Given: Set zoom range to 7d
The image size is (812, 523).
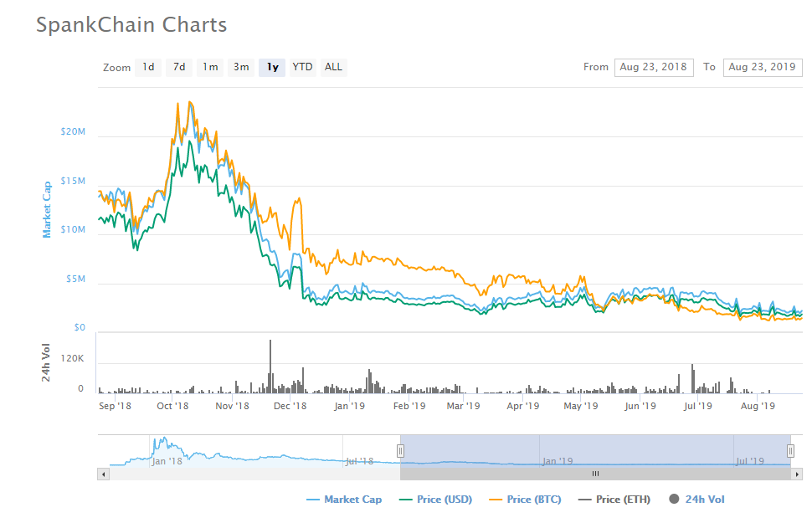Looking at the screenshot, I should click(179, 67).
